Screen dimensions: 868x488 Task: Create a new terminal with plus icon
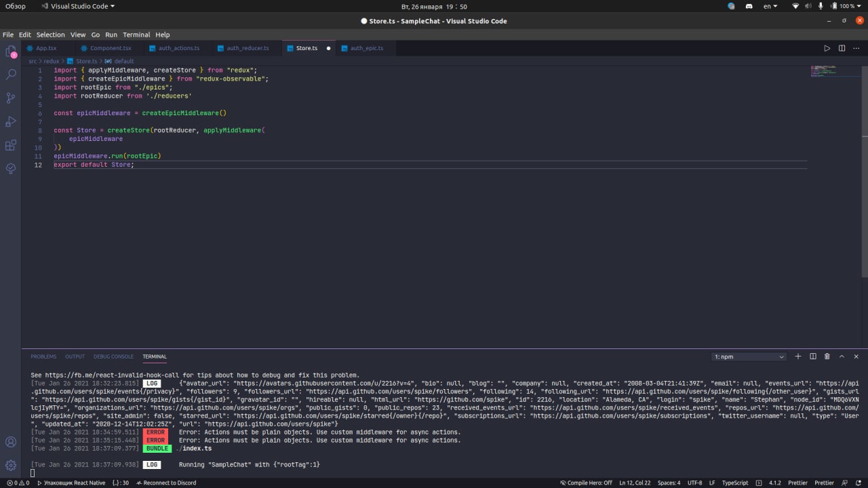pyautogui.click(x=798, y=357)
